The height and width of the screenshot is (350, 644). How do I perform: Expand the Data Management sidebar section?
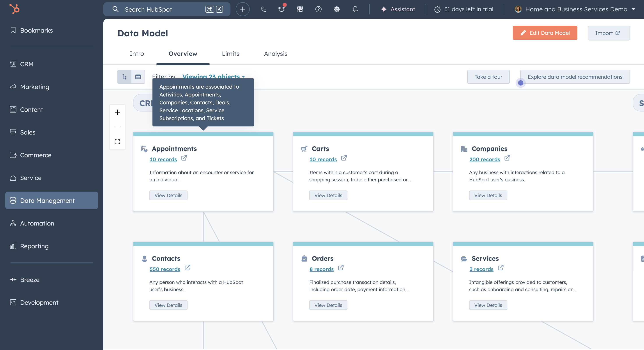[51, 200]
